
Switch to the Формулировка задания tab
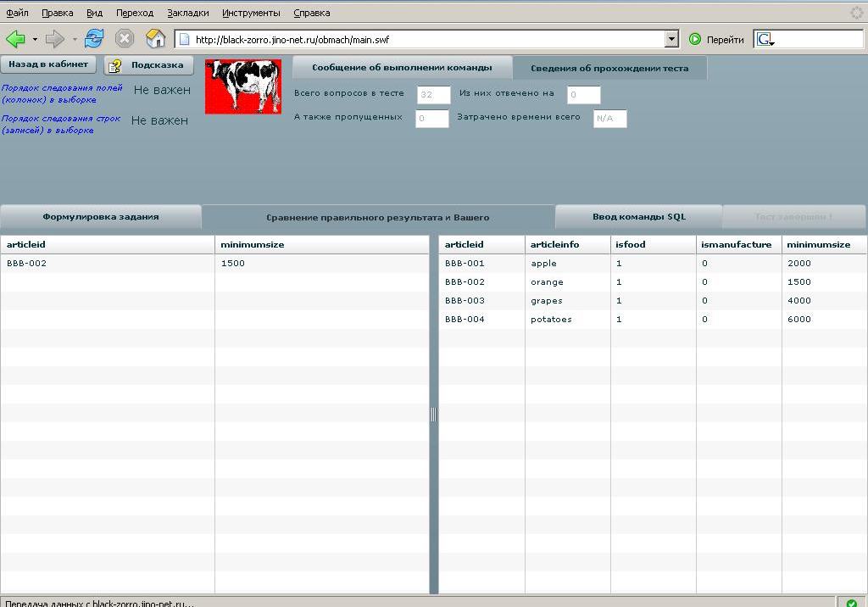click(101, 217)
